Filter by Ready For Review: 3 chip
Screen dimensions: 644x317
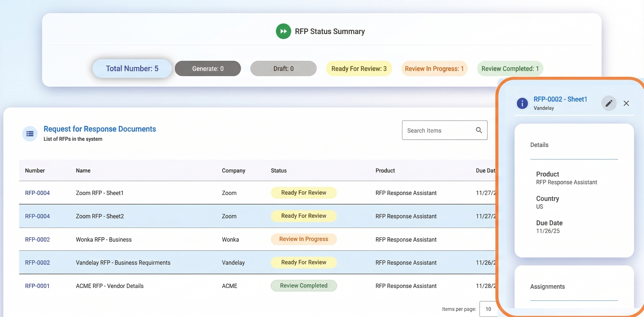359,68
